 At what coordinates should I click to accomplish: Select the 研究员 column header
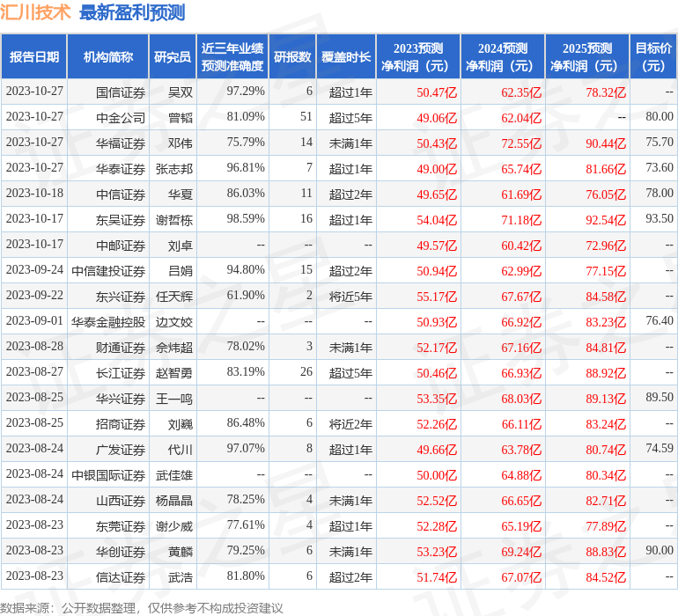click(173, 56)
